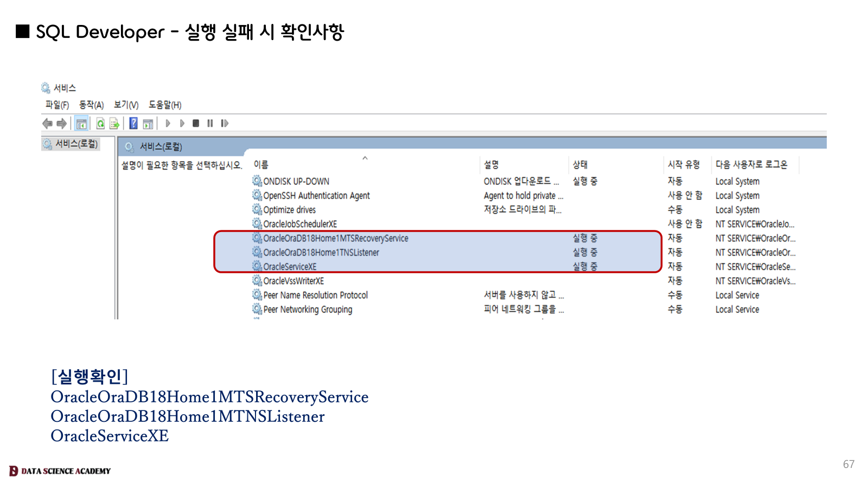Viewport: 868px width, 488px height.
Task: Open the 도움말(H) menu
Action: 165,105
